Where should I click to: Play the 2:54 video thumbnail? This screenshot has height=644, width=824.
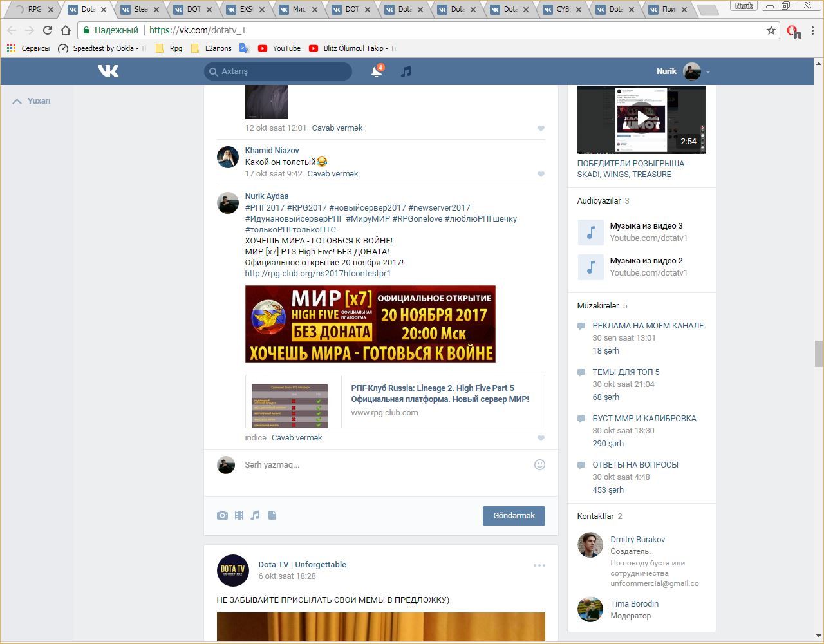641,119
